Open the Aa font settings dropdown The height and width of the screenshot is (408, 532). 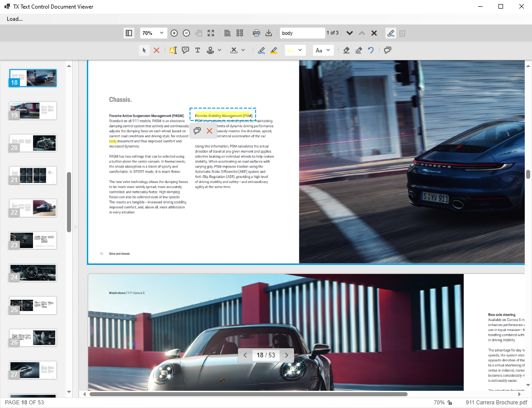coord(323,50)
